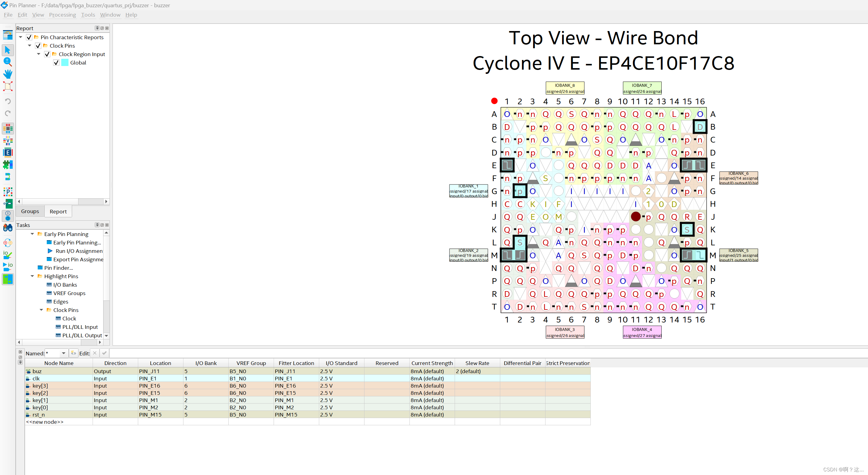Toggle Clock Pins checkbox in Report
The image size is (868, 475).
click(38, 46)
